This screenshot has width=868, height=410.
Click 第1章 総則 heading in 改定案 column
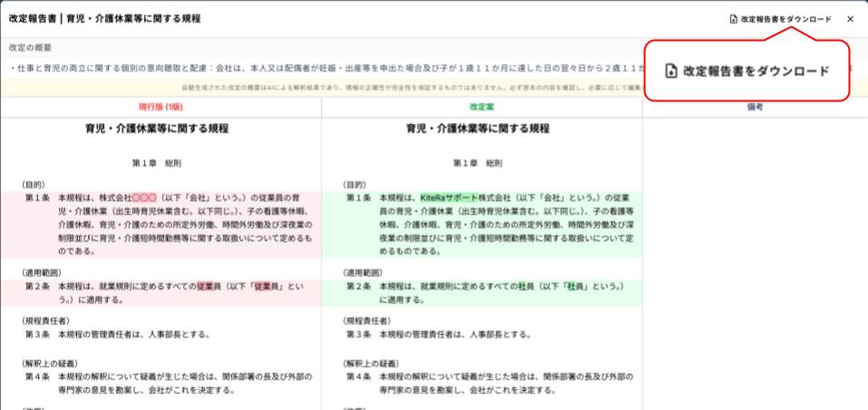click(x=481, y=164)
